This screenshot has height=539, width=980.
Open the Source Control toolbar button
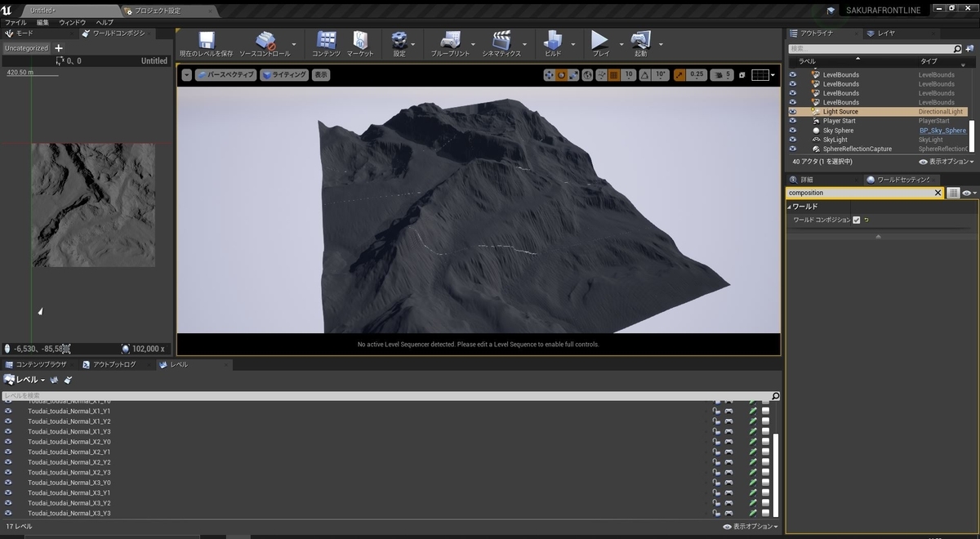265,40
